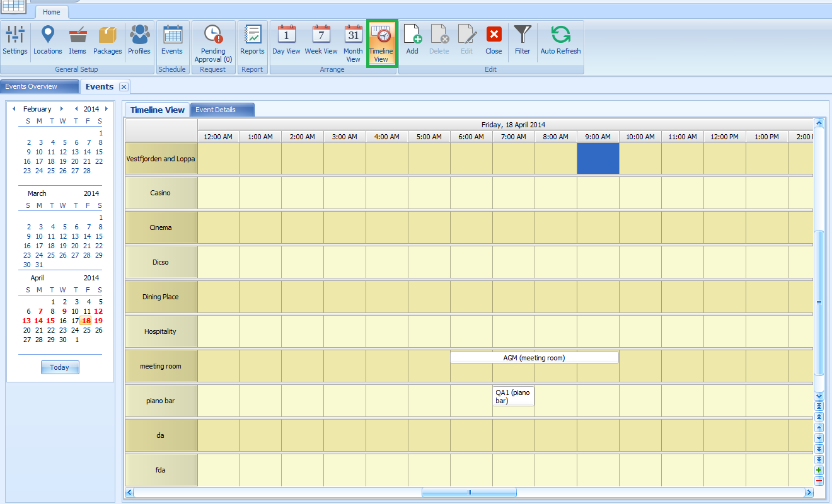Click the Auto Refresh icon
Image resolution: width=832 pixels, height=504 pixels.
pyautogui.click(x=560, y=40)
